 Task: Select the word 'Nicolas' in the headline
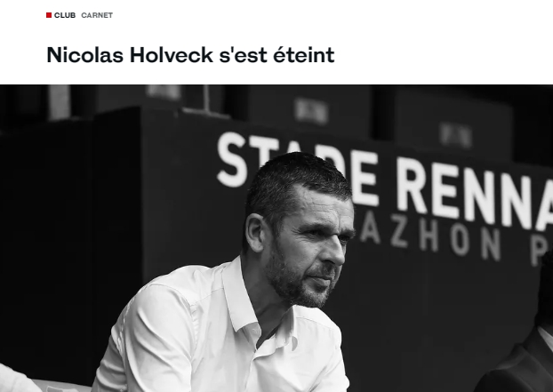85,55
